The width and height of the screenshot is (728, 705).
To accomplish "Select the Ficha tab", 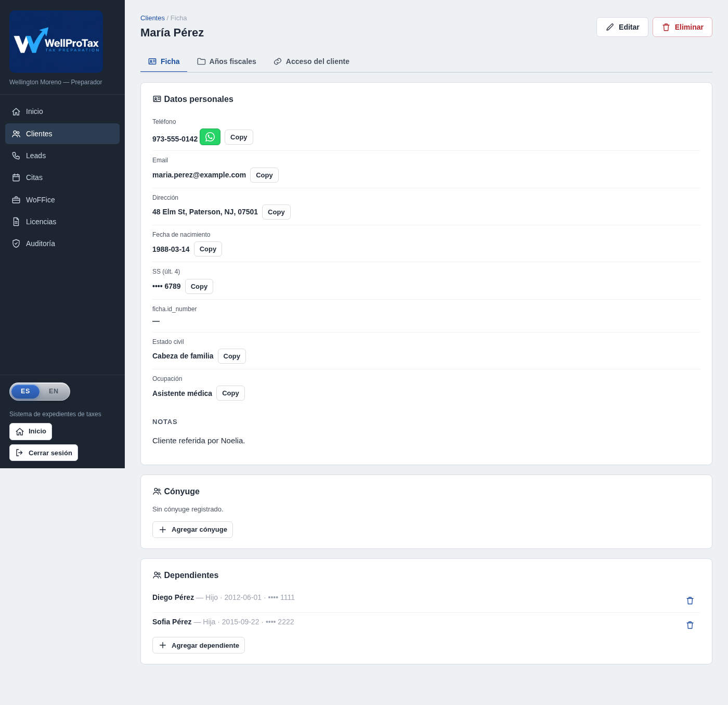I will click(164, 61).
